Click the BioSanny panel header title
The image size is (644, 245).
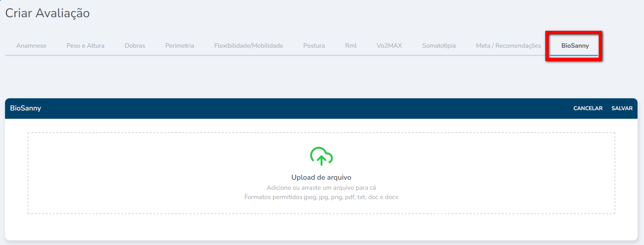pos(25,108)
